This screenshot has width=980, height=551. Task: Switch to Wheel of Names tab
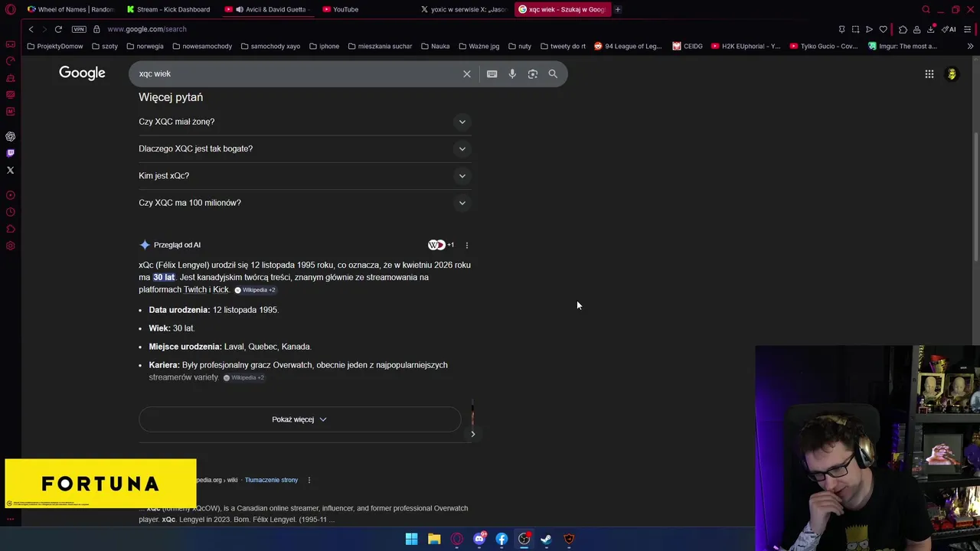point(70,9)
